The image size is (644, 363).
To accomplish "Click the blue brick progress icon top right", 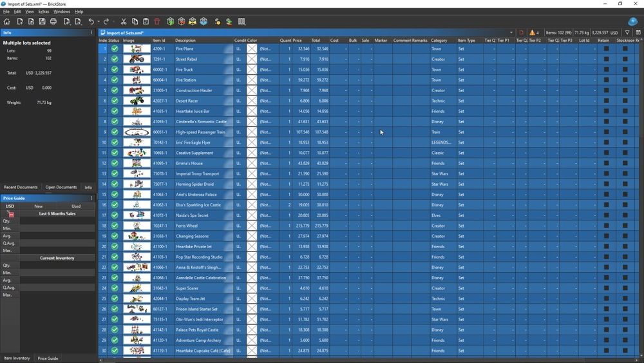I will (x=633, y=21).
